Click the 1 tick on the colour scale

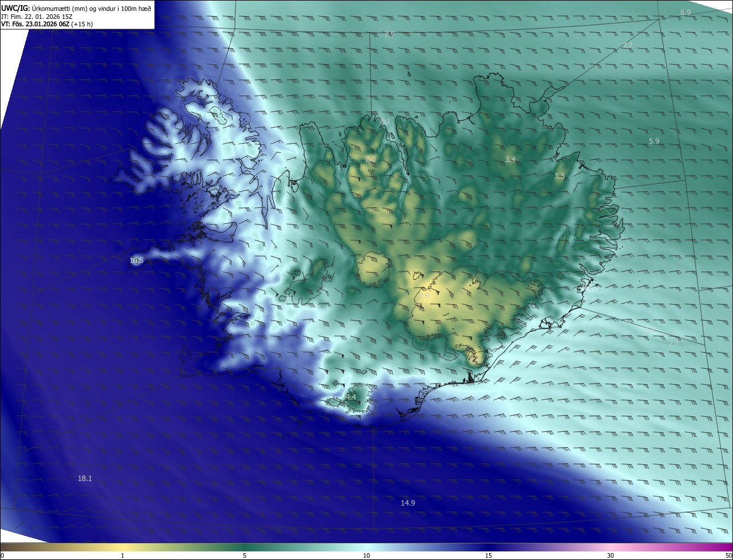click(x=123, y=555)
